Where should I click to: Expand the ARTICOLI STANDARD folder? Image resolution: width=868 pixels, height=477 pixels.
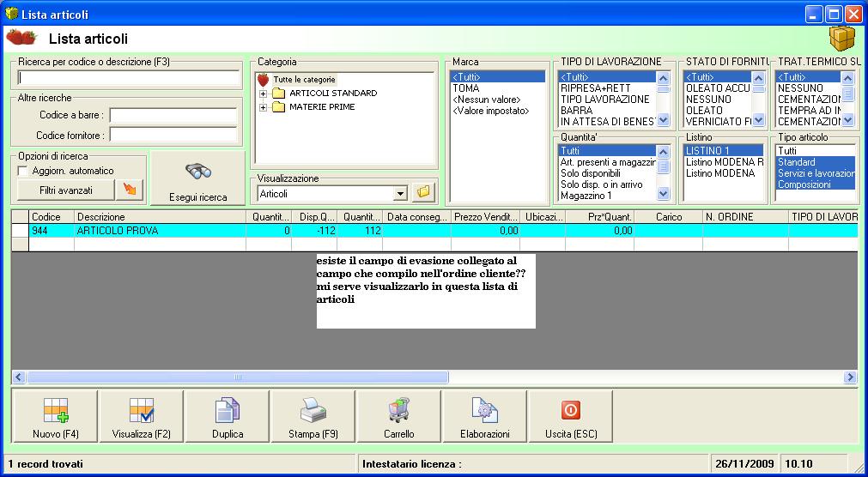pos(264,94)
